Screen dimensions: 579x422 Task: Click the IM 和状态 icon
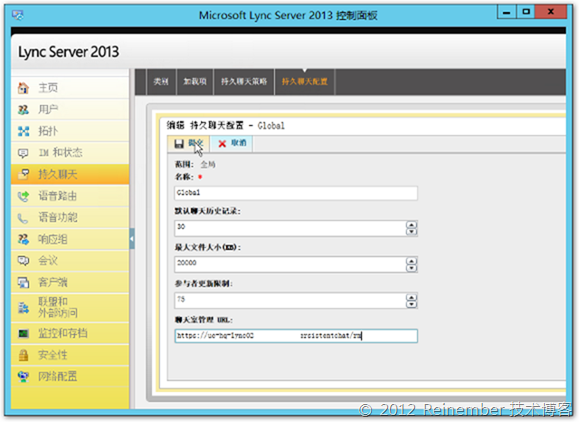point(23,152)
